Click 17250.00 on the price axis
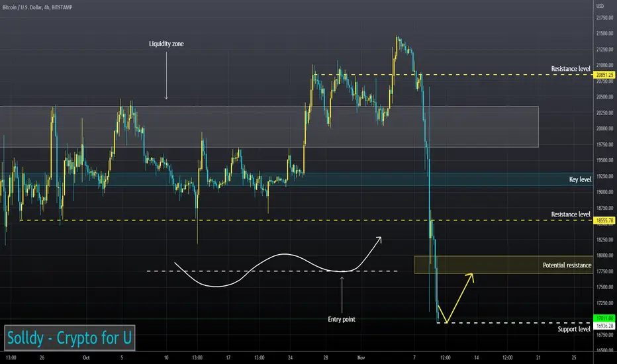This screenshot has width=617, height=364. (605, 303)
